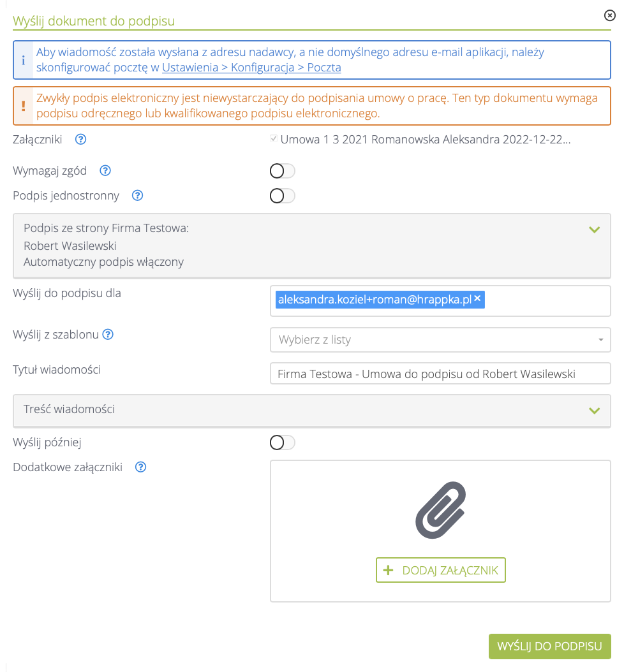Viewport: 624px width, 672px height.
Task: Click the Tytuł wiadomości input field
Action: click(x=440, y=374)
